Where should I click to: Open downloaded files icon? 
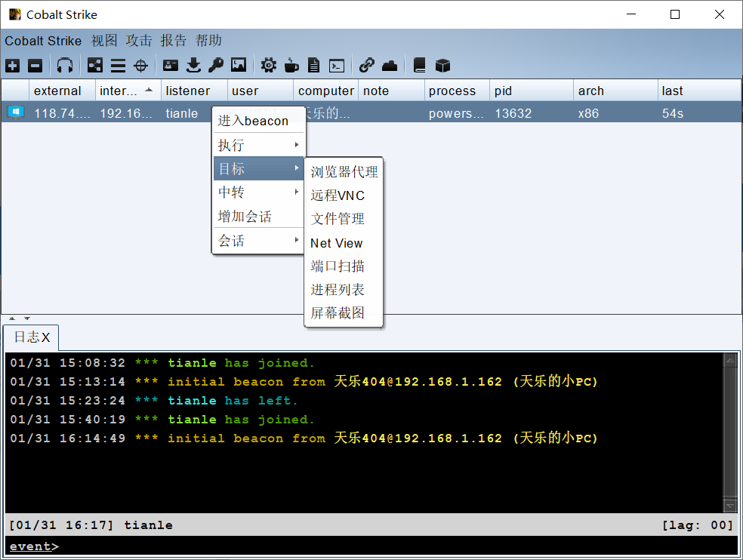[x=193, y=66]
